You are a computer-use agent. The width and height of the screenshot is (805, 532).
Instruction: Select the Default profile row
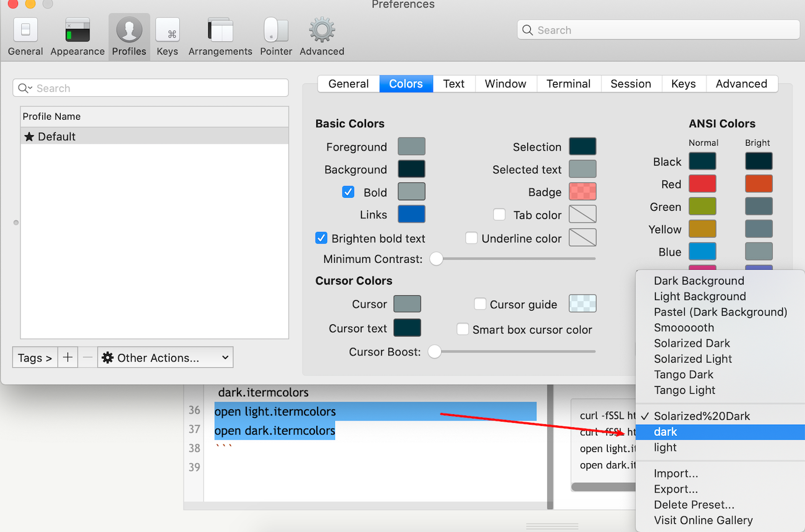coord(154,136)
